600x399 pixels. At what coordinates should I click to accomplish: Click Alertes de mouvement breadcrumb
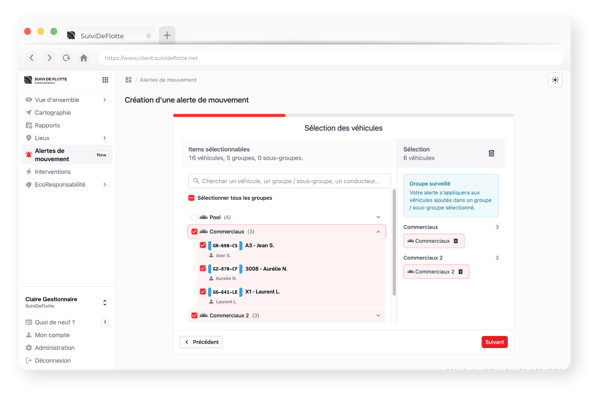(x=168, y=80)
